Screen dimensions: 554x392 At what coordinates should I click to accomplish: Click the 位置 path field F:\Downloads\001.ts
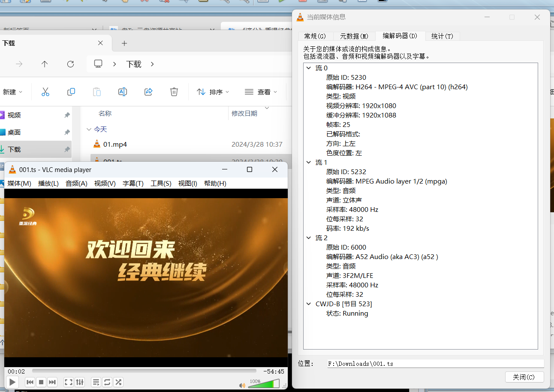436,364
